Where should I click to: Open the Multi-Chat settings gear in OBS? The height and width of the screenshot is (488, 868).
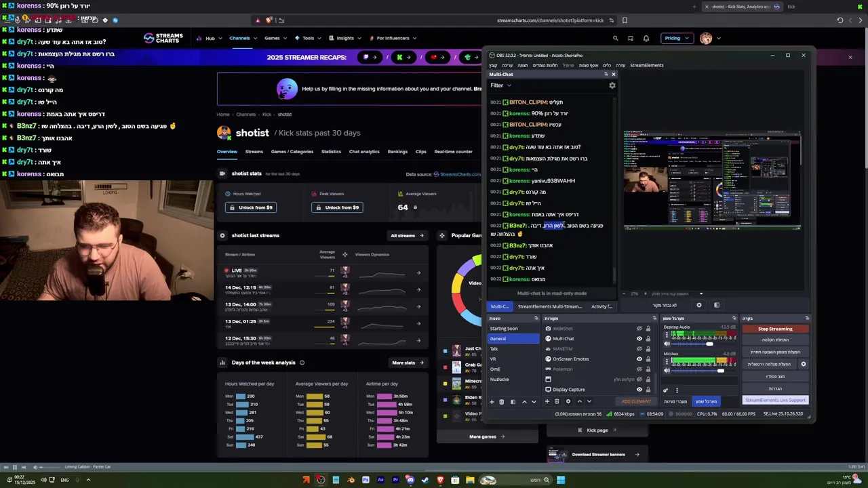tap(612, 85)
